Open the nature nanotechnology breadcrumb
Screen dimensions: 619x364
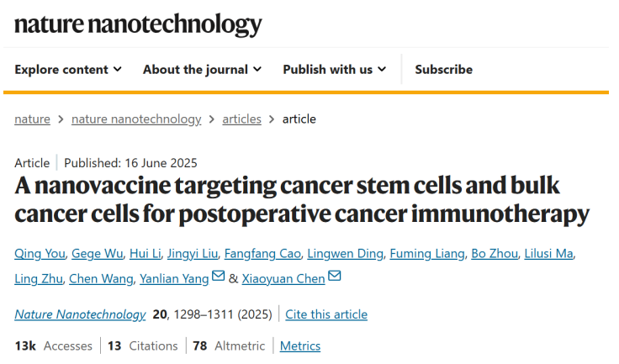coord(136,119)
